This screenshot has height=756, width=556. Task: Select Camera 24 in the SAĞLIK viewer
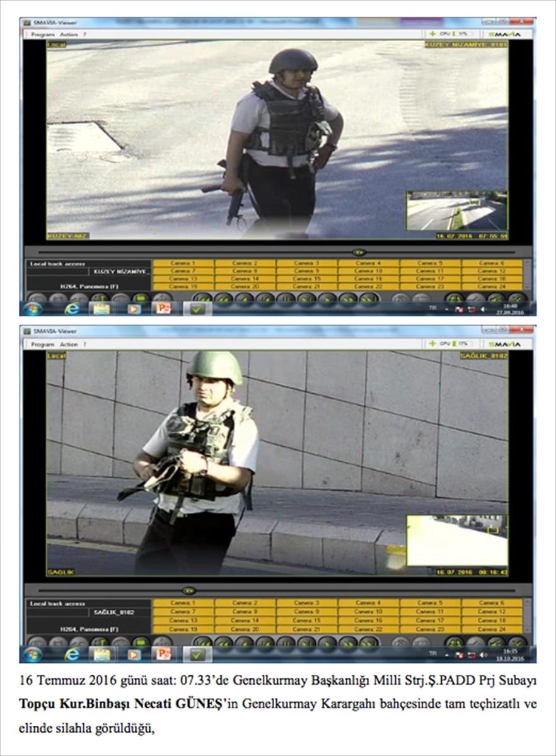click(492, 629)
